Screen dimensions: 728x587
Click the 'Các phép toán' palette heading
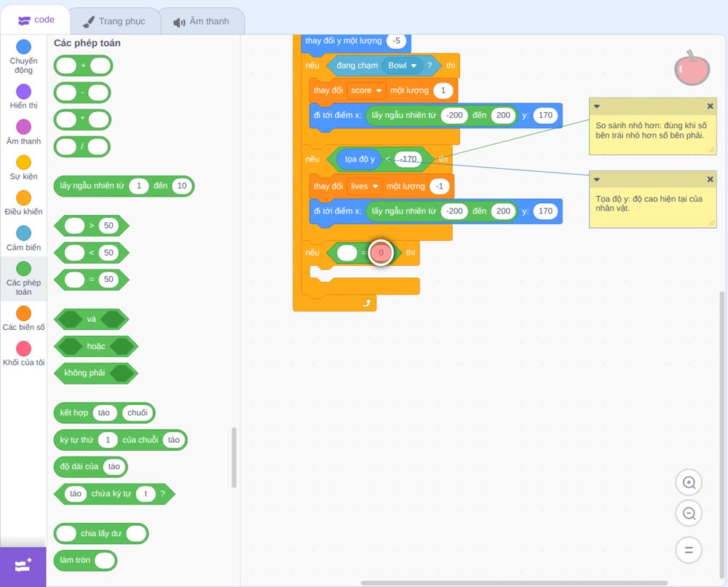coord(87,43)
